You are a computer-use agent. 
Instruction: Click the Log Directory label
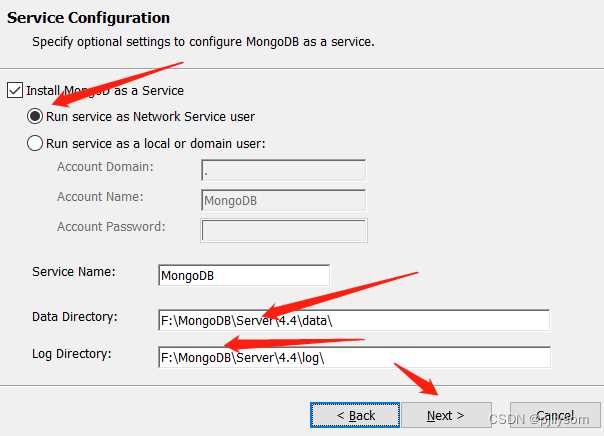pyautogui.click(x=72, y=354)
